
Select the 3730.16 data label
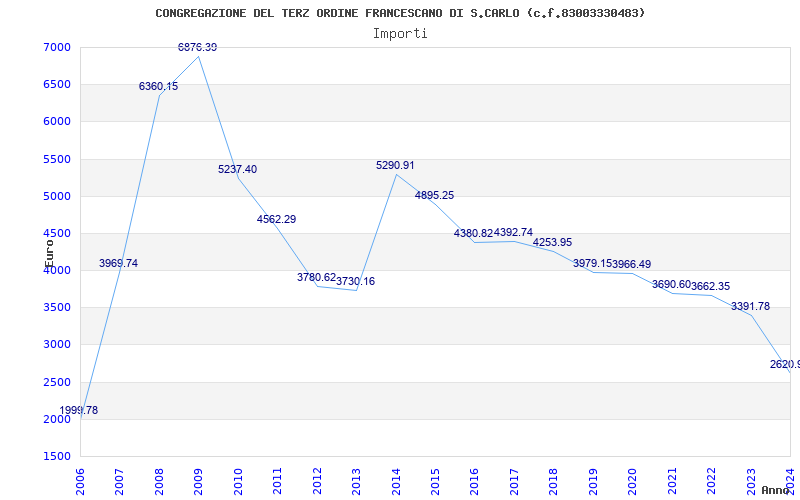point(356,281)
